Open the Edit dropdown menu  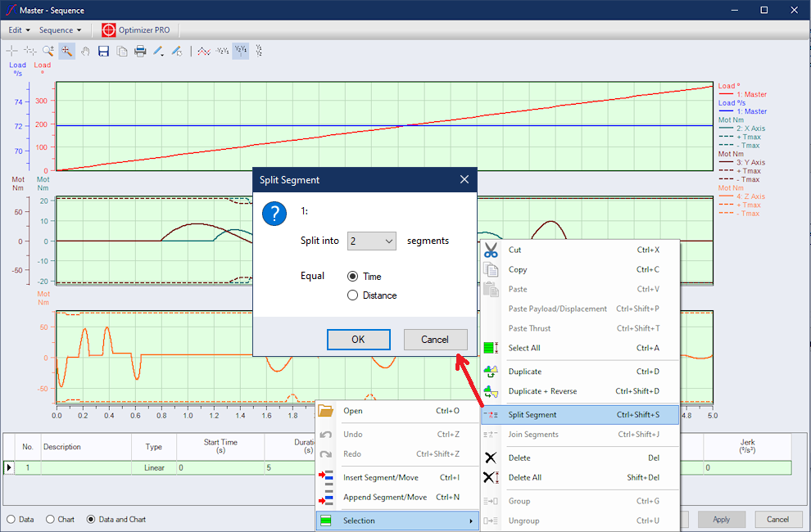pyautogui.click(x=19, y=30)
